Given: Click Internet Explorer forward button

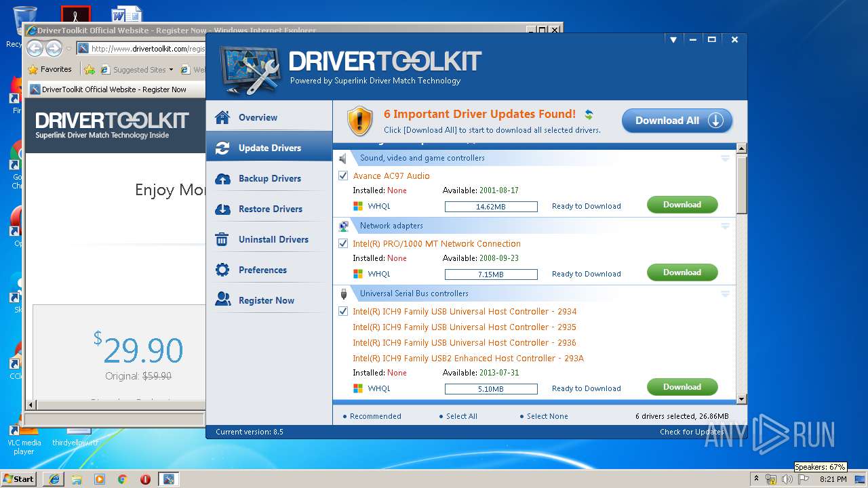Looking at the screenshot, I should tap(54, 48).
